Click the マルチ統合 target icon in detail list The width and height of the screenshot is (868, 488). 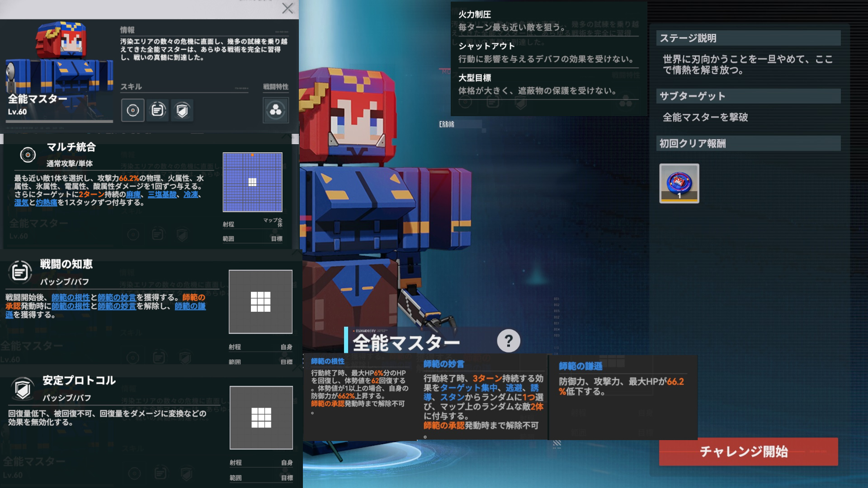coord(28,155)
